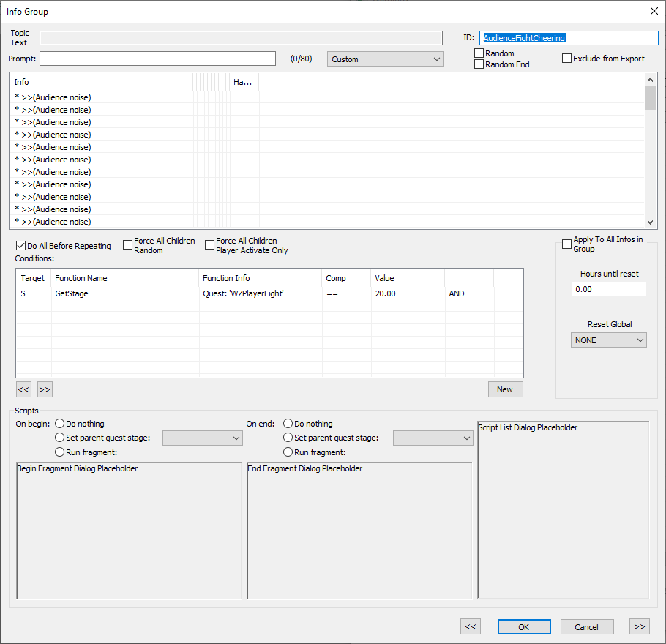The width and height of the screenshot is (666, 644).
Task: Select On end Do nothing
Action: (x=288, y=424)
